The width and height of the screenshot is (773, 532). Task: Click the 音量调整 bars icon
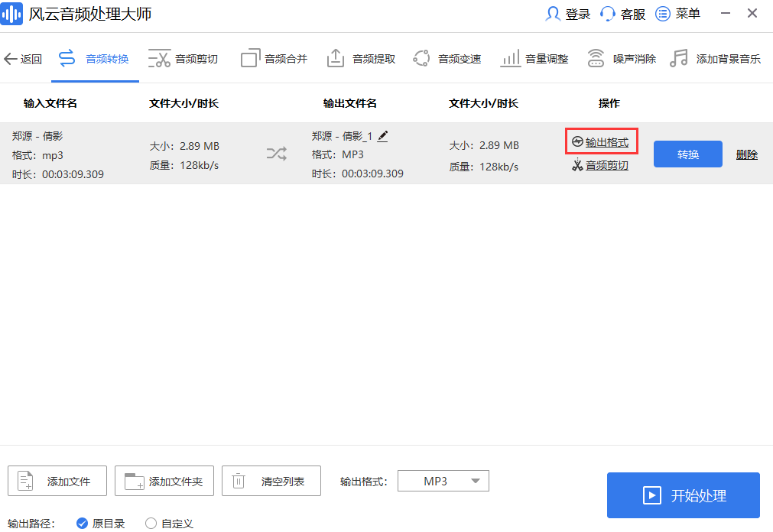click(510, 58)
